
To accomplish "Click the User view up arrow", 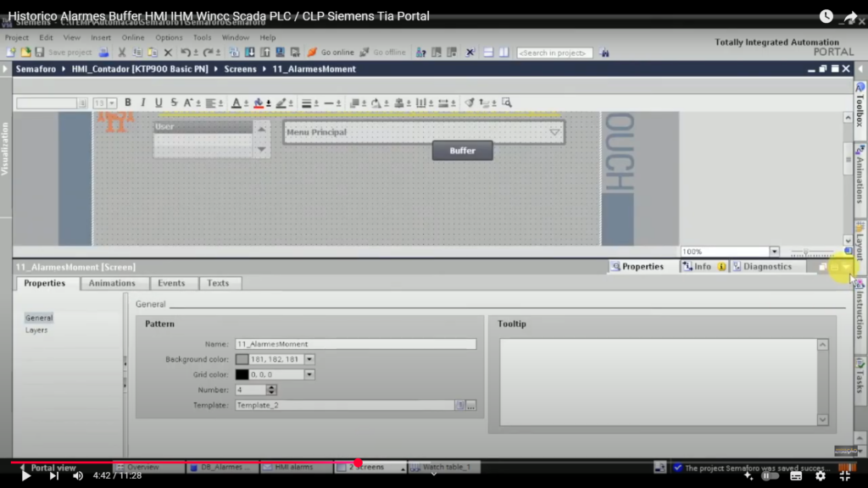I will coord(261,129).
